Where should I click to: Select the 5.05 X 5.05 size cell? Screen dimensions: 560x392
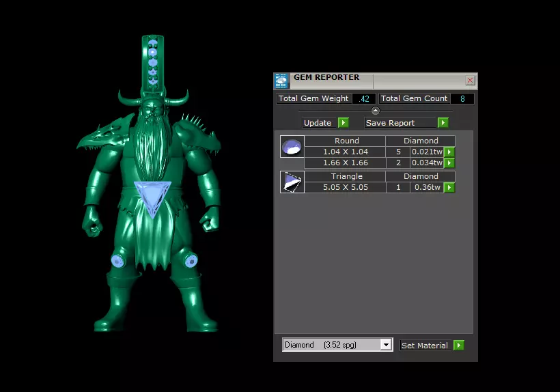click(x=345, y=187)
